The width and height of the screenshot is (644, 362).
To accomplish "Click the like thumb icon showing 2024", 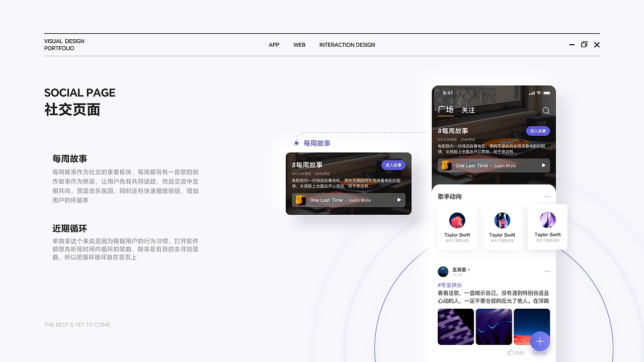I will coord(510,352).
